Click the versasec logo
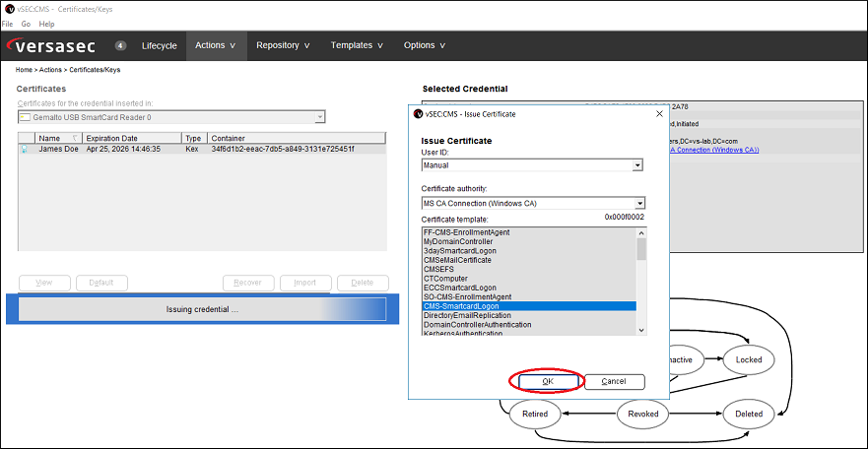868x449 pixels. coord(51,45)
